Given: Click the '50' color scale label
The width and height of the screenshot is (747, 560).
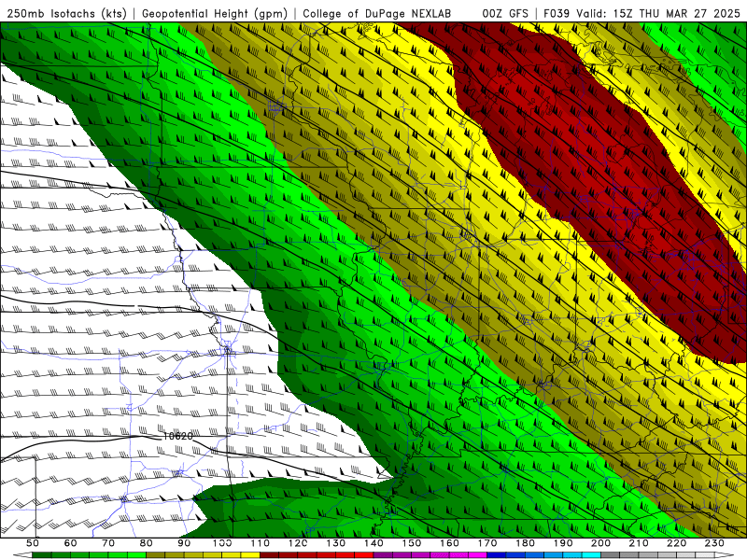Looking at the screenshot, I should [33, 543].
